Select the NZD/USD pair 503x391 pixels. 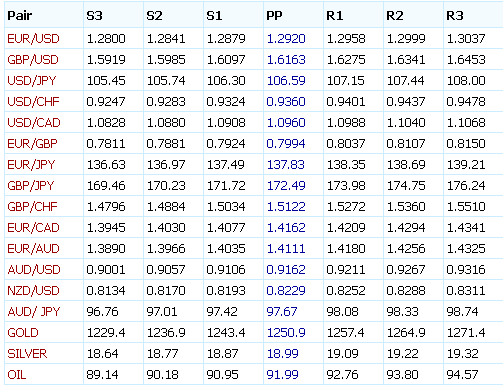pos(33,291)
